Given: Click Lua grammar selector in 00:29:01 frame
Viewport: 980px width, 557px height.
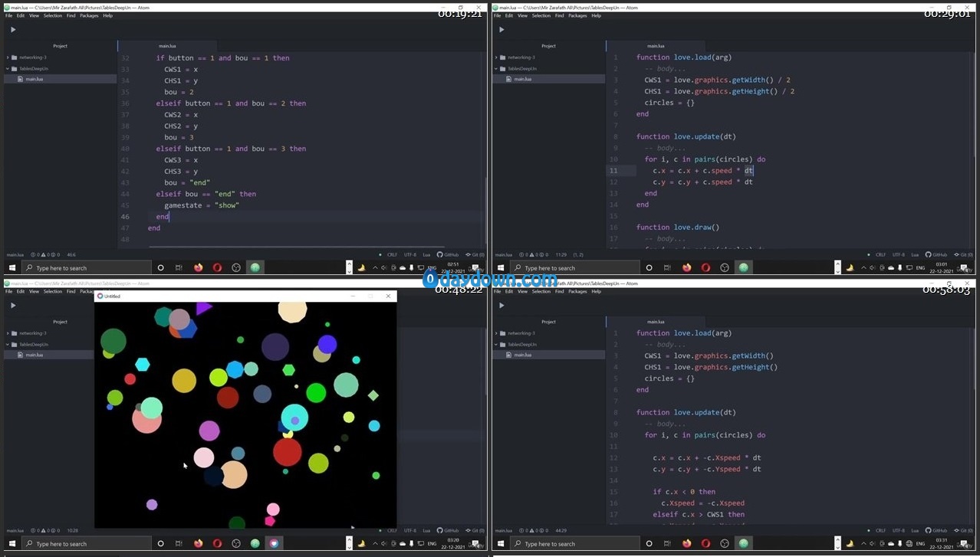Looking at the screenshot, I should click(x=915, y=254).
